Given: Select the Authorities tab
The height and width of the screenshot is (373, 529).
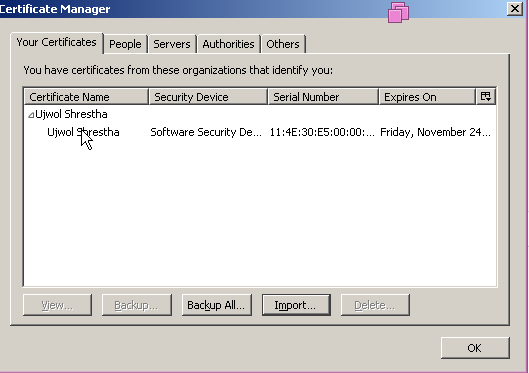Looking at the screenshot, I should (228, 44).
